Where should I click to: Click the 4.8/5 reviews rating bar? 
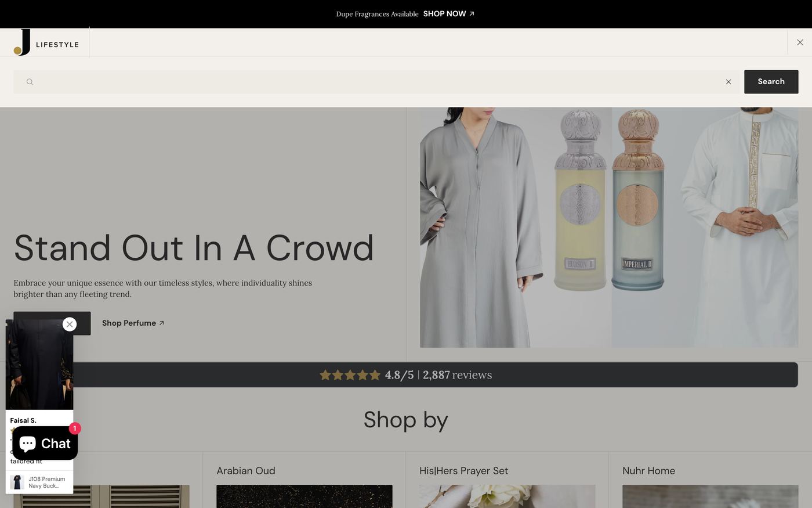(x=406, y=375)
